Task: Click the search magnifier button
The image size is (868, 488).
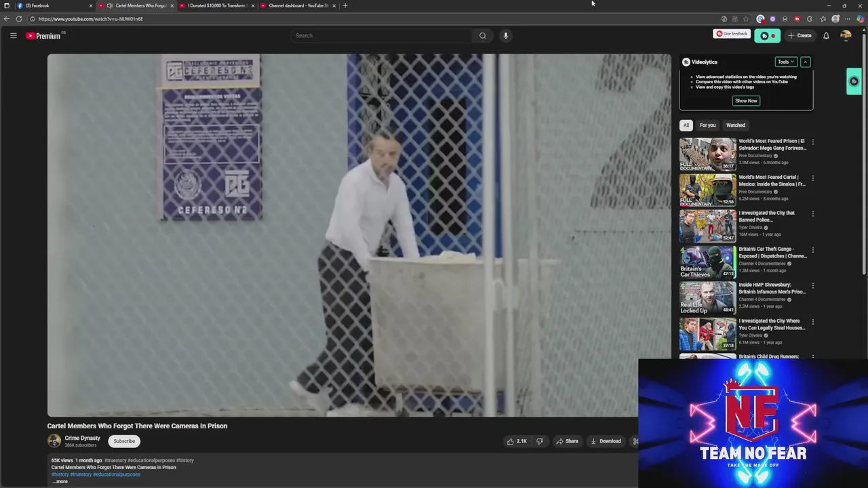Action: point(483,35)
